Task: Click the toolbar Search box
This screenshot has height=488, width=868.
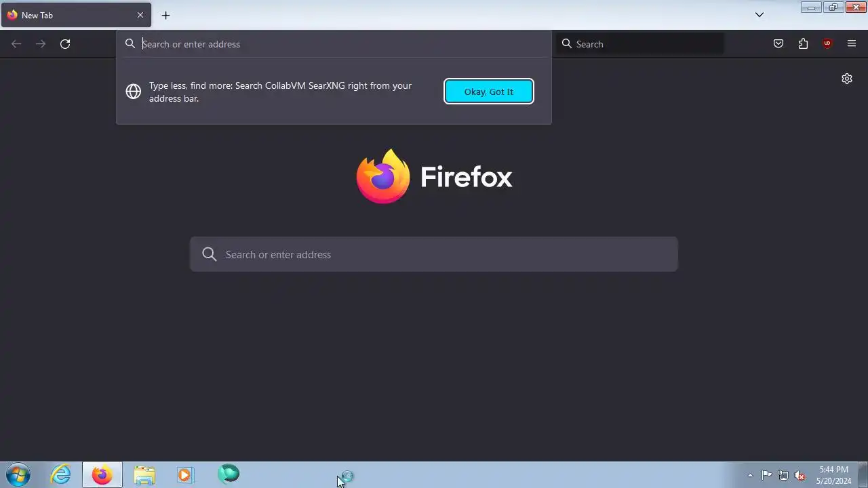Action: click(640, 44)
